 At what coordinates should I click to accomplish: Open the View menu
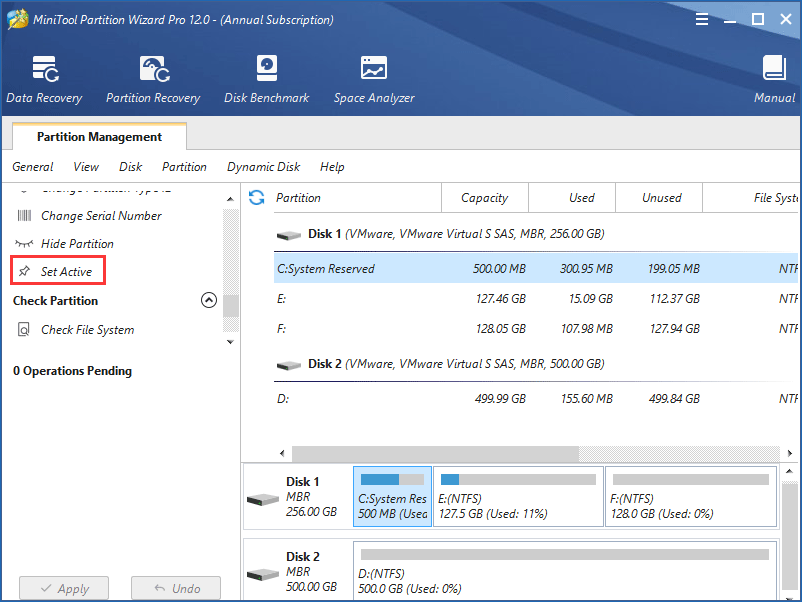click(85, 167)
